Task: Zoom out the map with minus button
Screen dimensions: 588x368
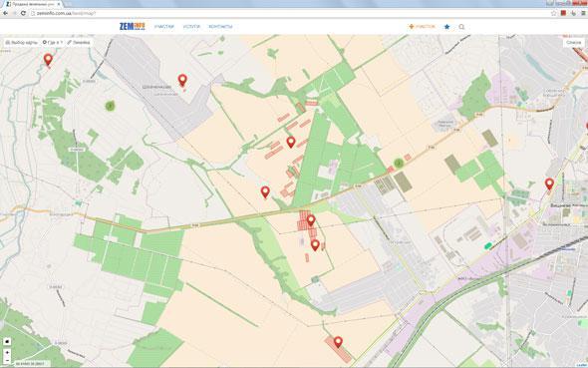Action: click(7, 360)
